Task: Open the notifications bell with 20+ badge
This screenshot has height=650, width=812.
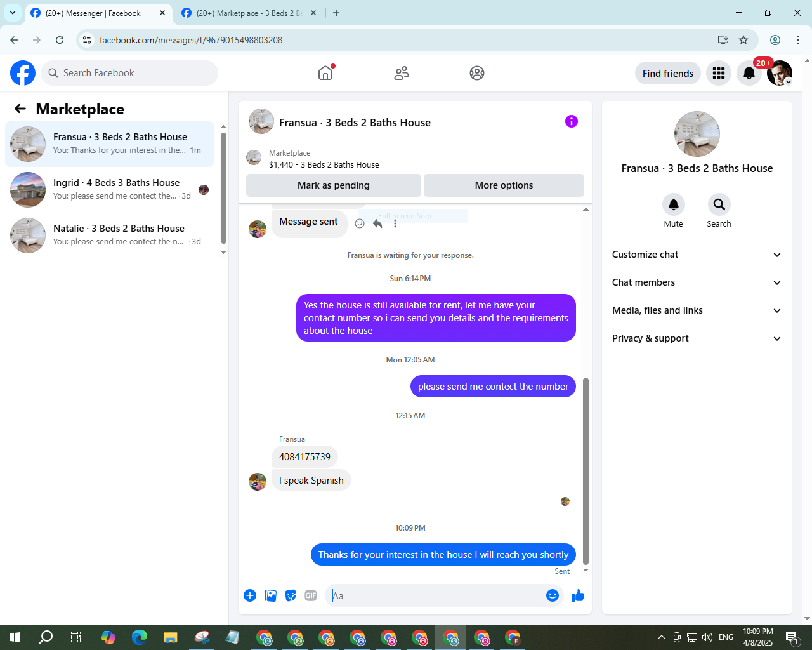Action: [x=749, y=73]
